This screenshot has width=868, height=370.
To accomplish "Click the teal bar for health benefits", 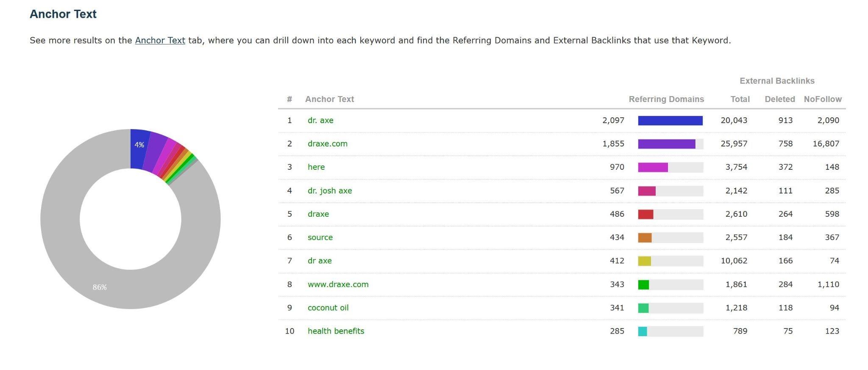I will [643, 331].
